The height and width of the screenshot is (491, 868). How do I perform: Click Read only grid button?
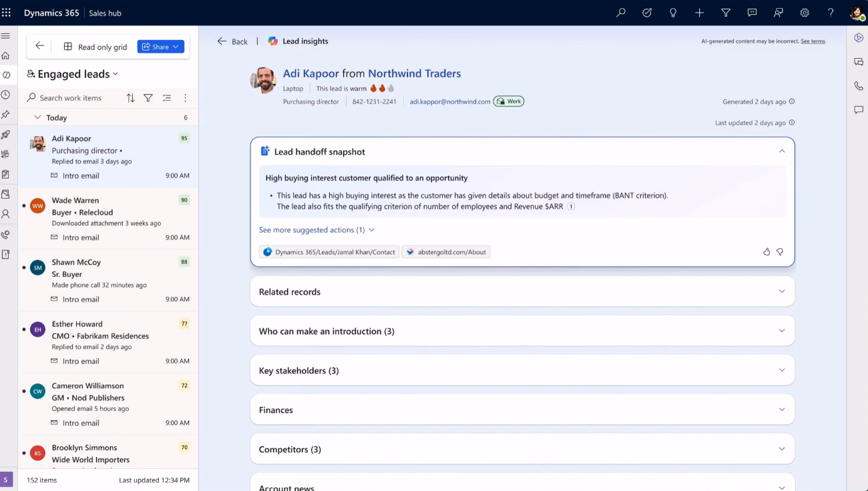pos(95,47)
